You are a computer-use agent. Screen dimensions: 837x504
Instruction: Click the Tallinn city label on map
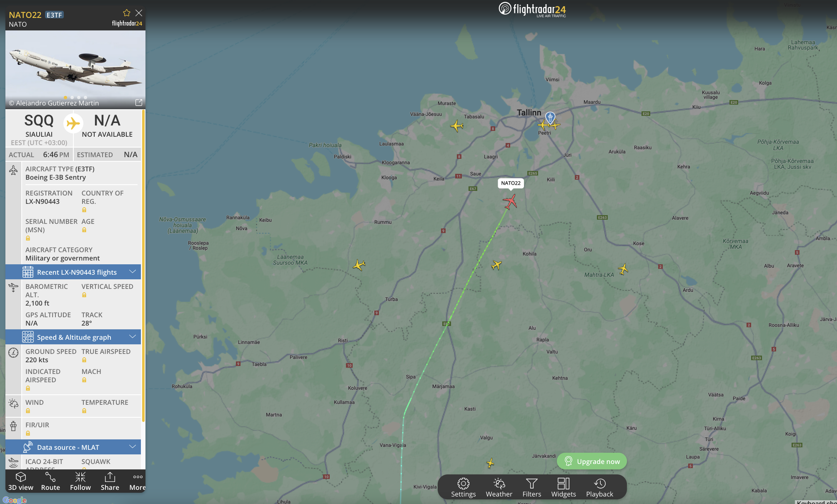click(x=529, y=113)
